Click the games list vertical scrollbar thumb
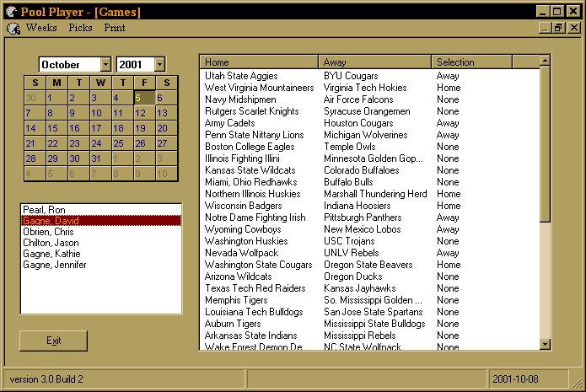586x392 pixels. pyautogui.click(x=545, y=144)
